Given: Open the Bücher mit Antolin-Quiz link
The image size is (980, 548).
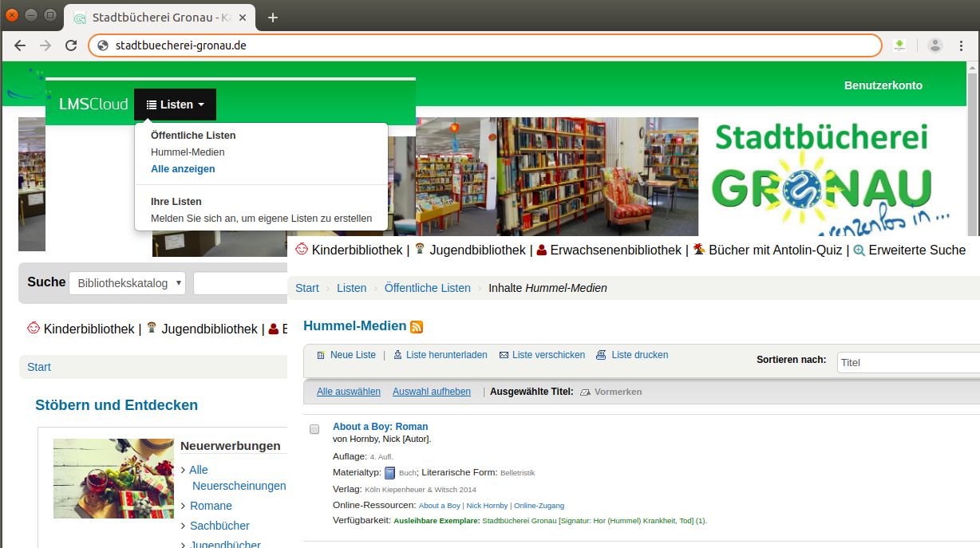Looking at the screenshot, I should [776, 250].
